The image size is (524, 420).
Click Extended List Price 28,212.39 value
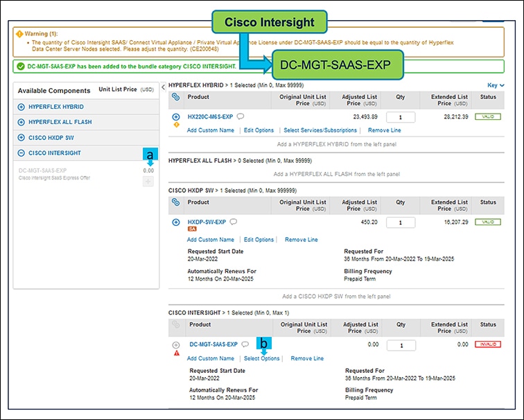[456, 116]
